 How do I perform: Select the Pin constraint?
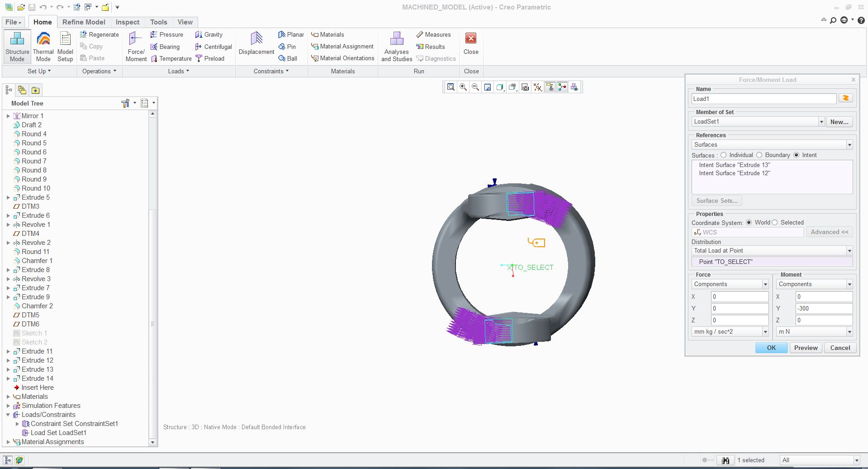(287, 47)
